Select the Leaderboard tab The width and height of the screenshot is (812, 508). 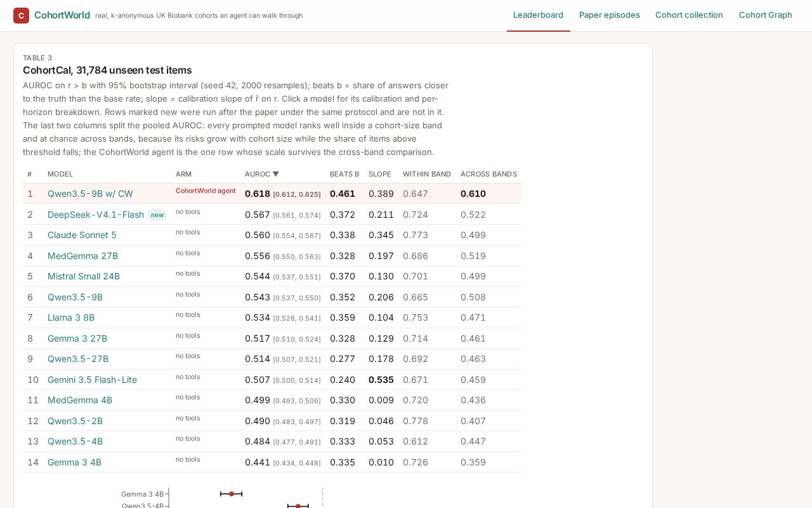pyautogui.click(x=538, y=15)
